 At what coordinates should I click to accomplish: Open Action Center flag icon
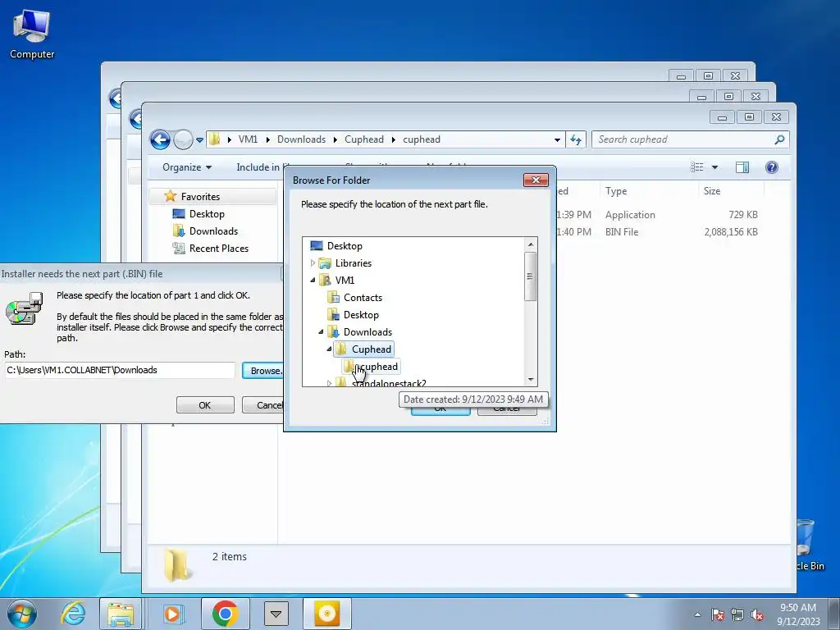coord(717,614)
